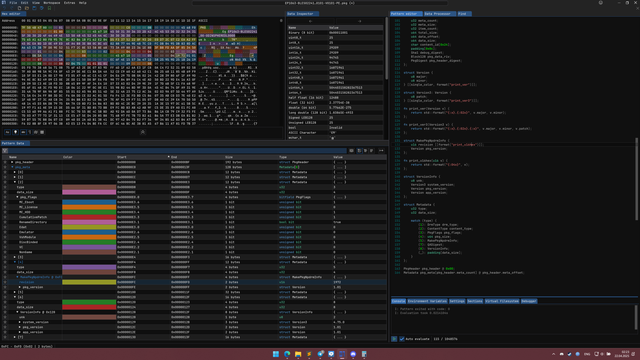Open File Explorer from the taskbar

click(x=298, y=354)
